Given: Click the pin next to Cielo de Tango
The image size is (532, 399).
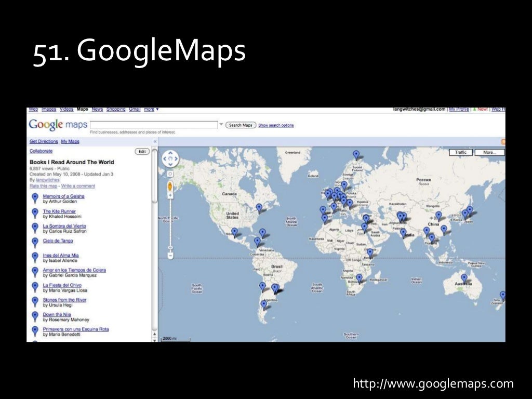Looking at the screenshot, I should (x=35, y=242).
